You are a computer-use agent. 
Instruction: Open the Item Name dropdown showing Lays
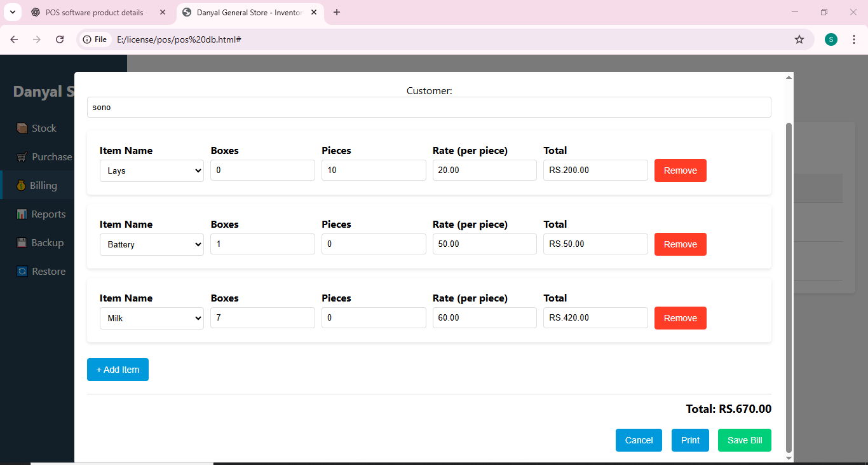151,170
